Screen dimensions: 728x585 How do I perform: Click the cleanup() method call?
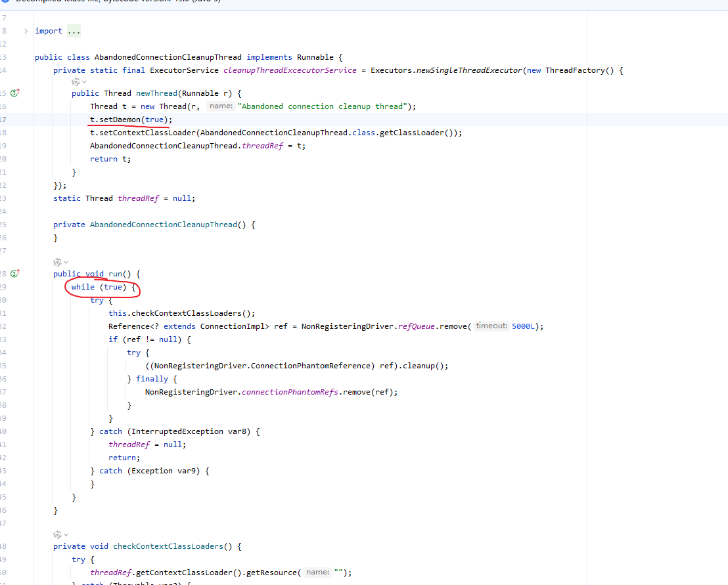tap(423, 366)
